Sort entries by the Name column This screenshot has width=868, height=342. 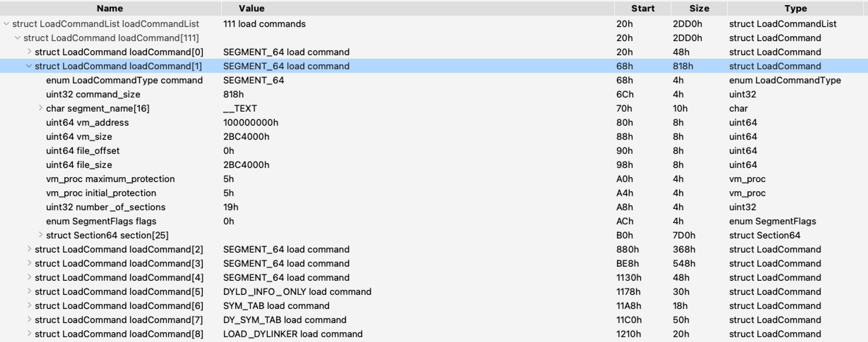(109, 8)
